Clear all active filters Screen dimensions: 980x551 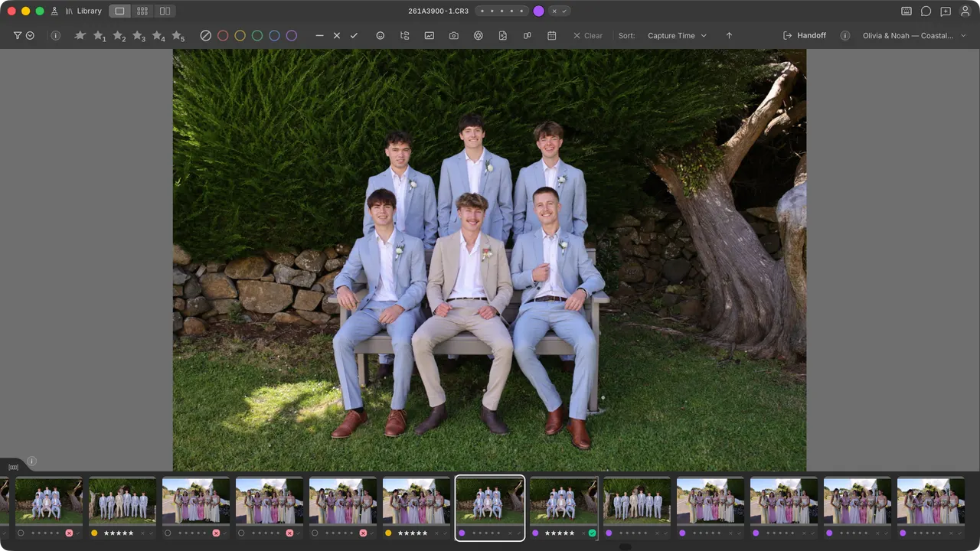click(x=587, y=36)
